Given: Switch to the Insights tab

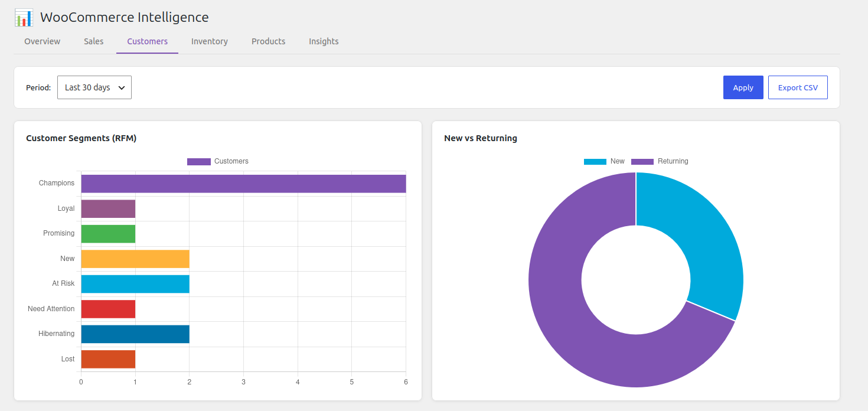Looking at the screenshot, I should [324, 41].
